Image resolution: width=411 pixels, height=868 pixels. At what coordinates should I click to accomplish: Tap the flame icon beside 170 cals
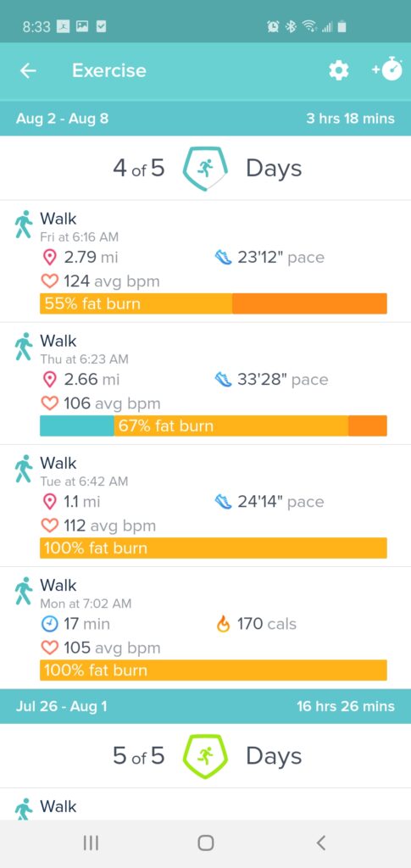(223, 624)
